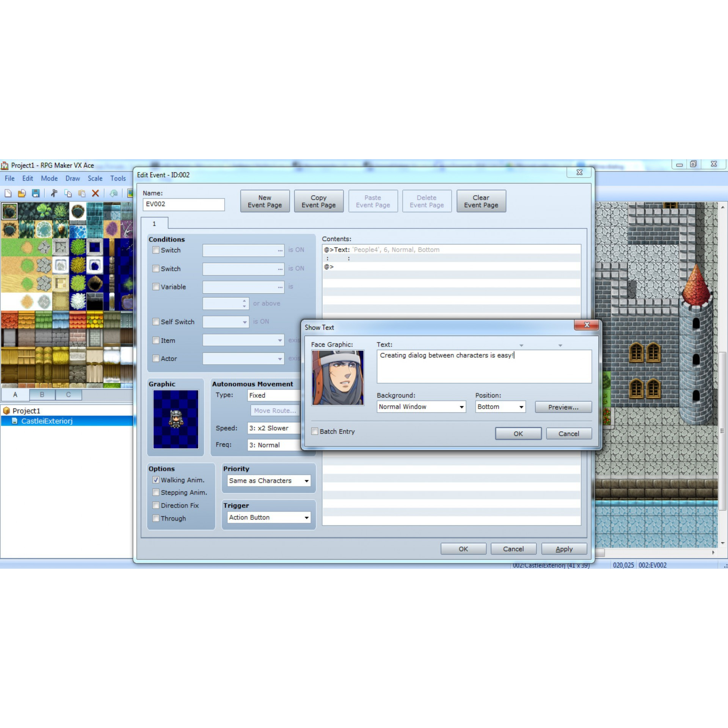This screenshot has width=728, height=728.
Task: Open a project using the folder icon
Action: click(22, 193)
